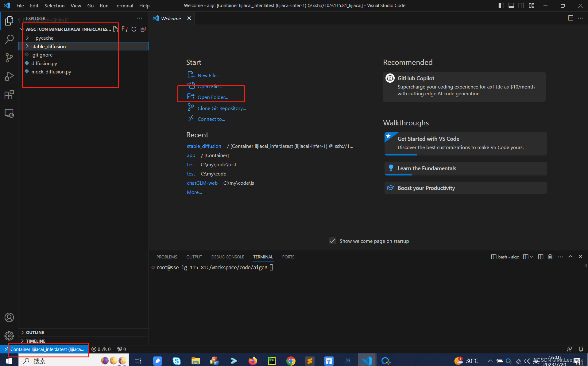This screenshot has height=366, width=588.
Task: Open editor more actions menu
Action: tap(580, 18)
